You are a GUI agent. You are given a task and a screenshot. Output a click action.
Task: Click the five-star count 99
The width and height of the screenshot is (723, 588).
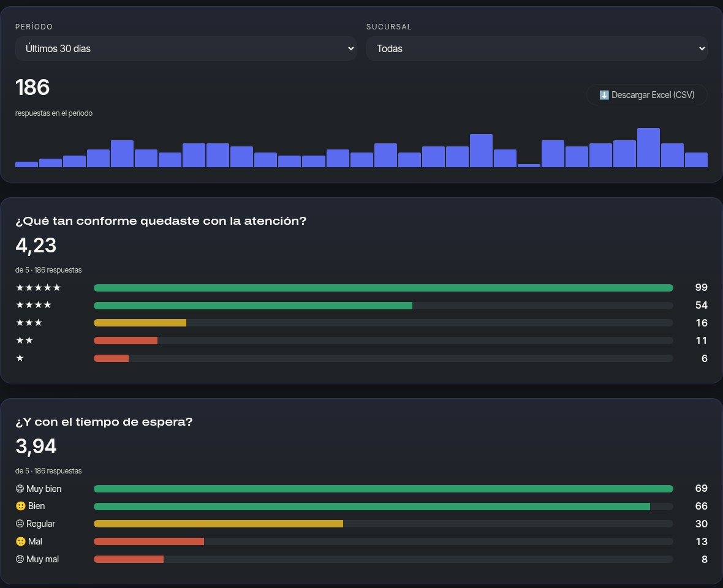pyautogui.click(x=702, y=287)
